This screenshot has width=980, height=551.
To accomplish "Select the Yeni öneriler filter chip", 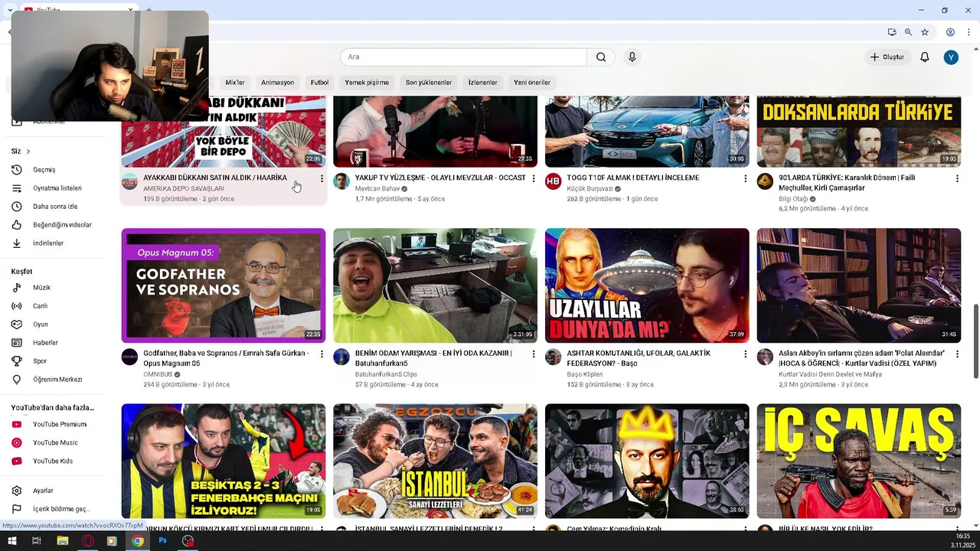I will pos(532,83).
